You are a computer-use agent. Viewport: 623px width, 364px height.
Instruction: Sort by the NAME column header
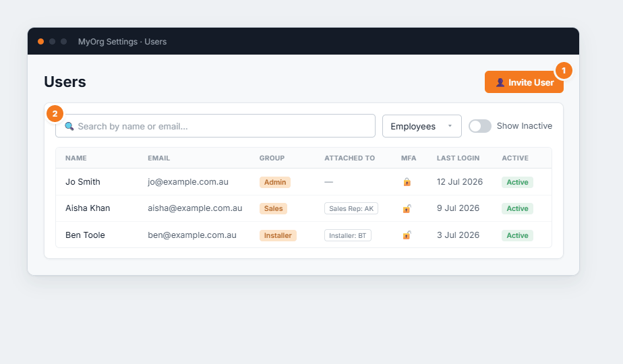(76, 158)
